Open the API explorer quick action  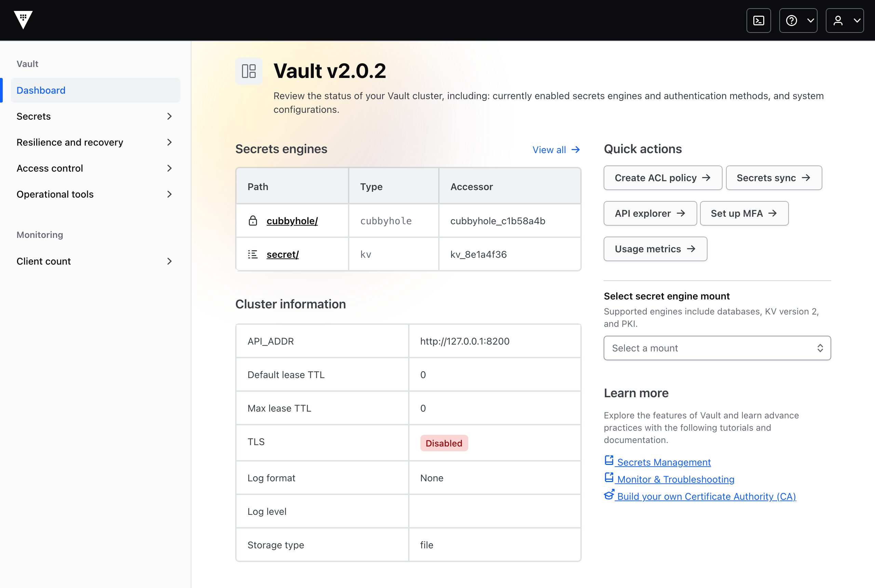[650, 213]
